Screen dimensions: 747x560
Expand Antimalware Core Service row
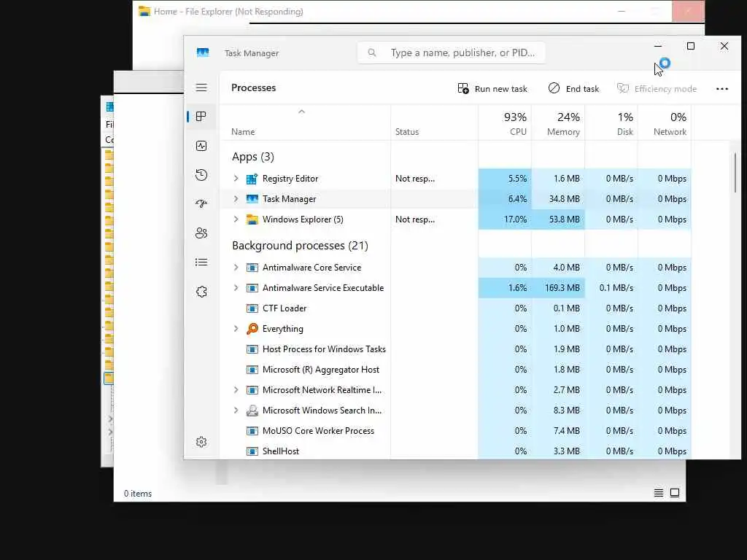[236, 267]
